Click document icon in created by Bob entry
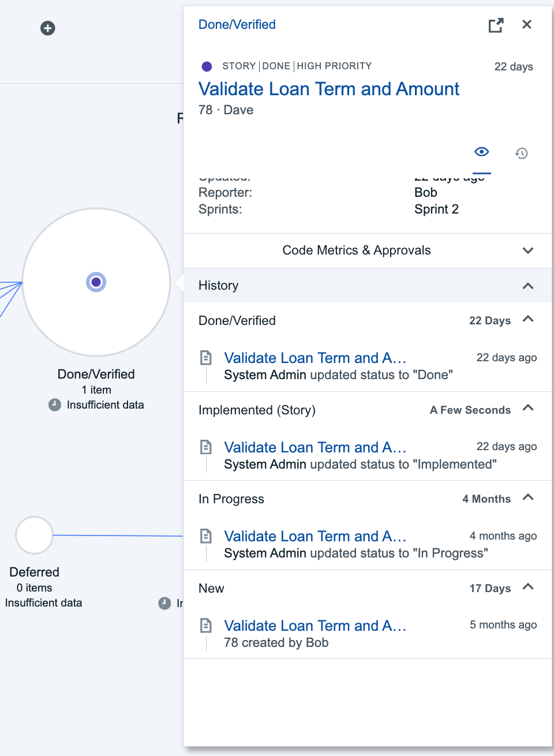 pos(206,625)
